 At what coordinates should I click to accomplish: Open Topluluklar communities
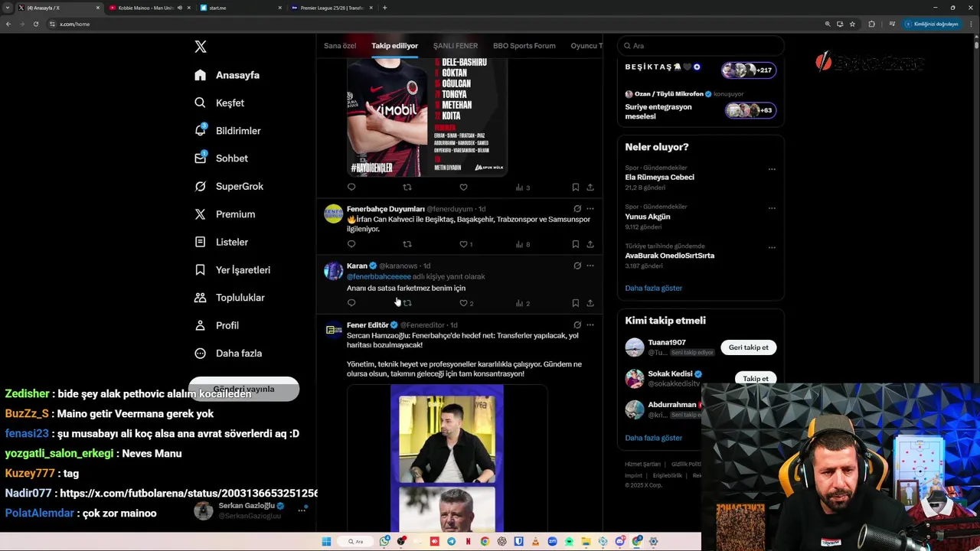(230, 298)
